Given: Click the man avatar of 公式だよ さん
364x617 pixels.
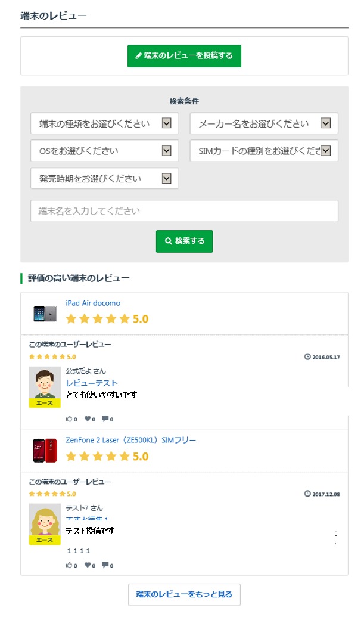Looking at the screenshot, I should pyautogui.click(x=45, y=383).
